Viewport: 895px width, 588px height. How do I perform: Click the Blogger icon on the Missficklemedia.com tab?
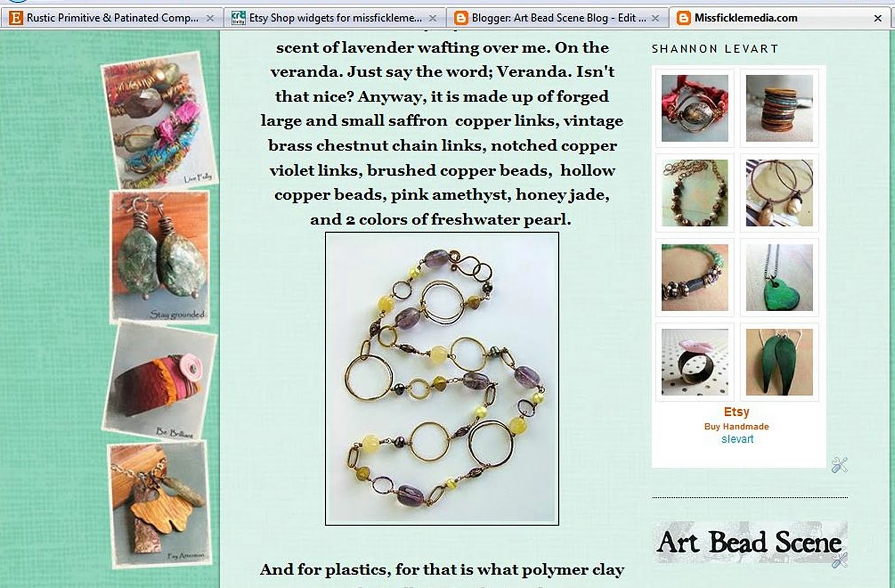tap(684, 18)
